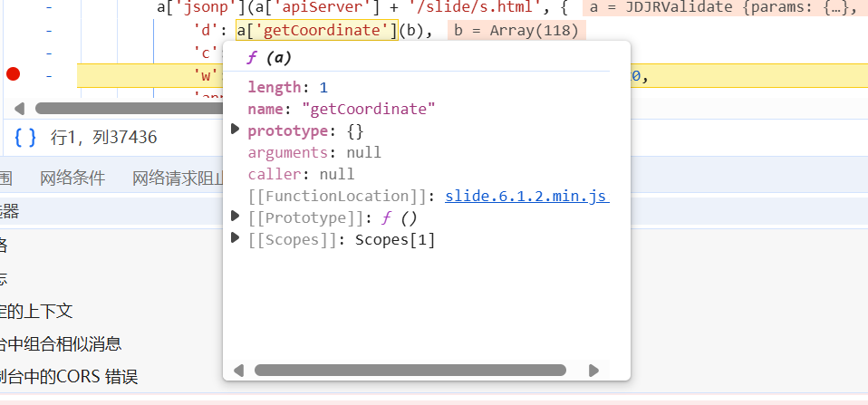
Task: Click the 行1, 列37436 position indicator
Action: (x=103, y=138)
